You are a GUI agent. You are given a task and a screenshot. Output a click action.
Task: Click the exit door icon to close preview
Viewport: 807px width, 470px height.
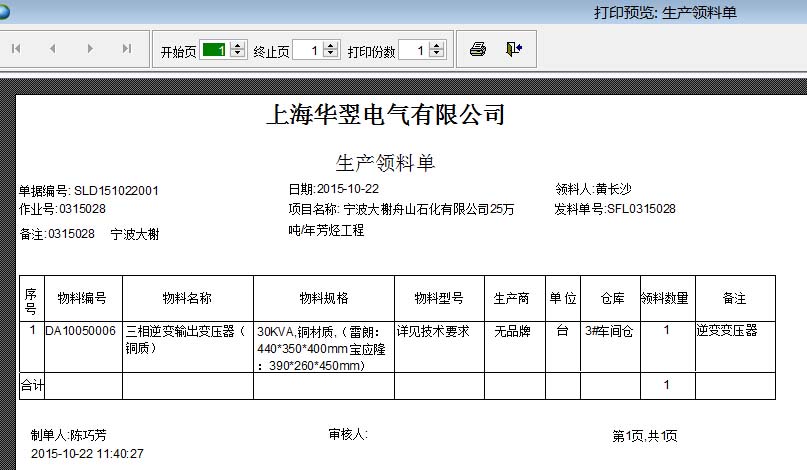tap(514, 49)
